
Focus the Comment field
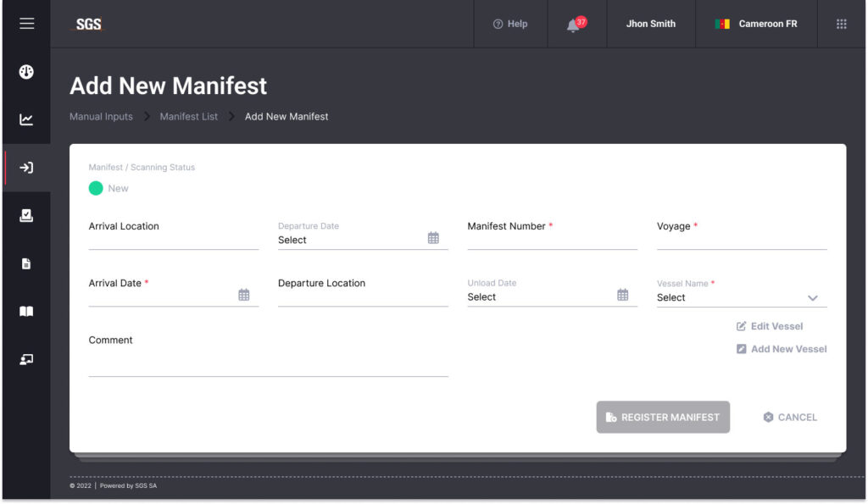(x=268, y=355)
